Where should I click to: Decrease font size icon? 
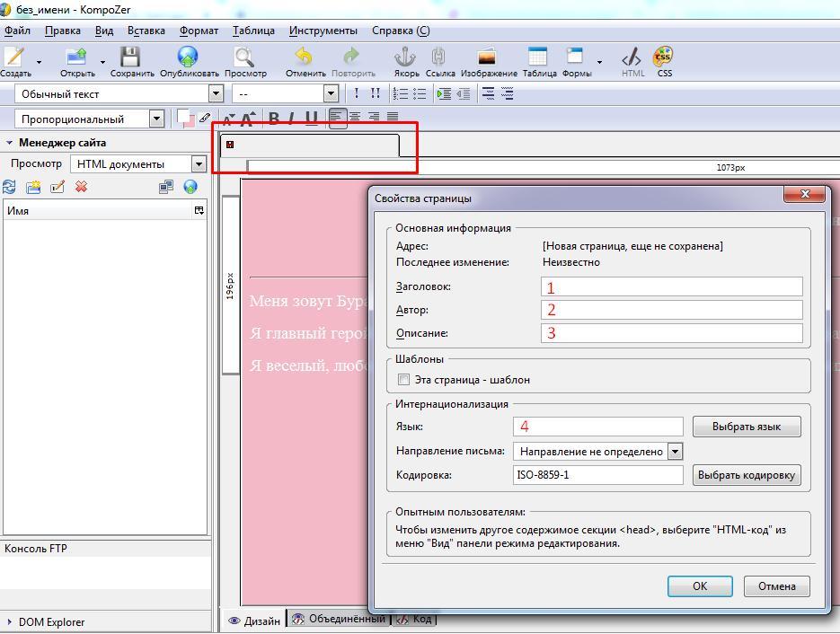pyautogui.click(x=229, y=119)
